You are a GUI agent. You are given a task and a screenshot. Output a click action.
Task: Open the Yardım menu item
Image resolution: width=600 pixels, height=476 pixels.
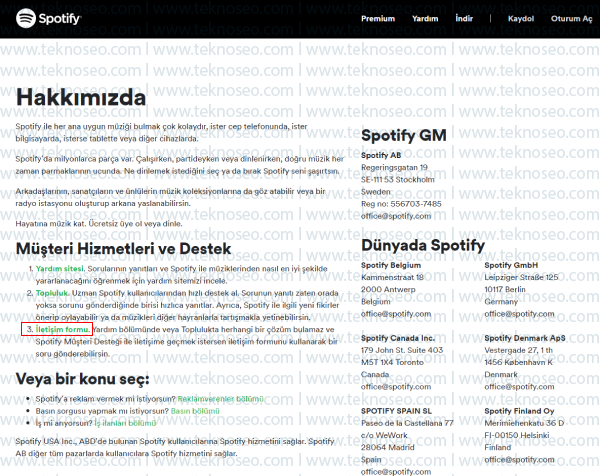click(425, 18)
